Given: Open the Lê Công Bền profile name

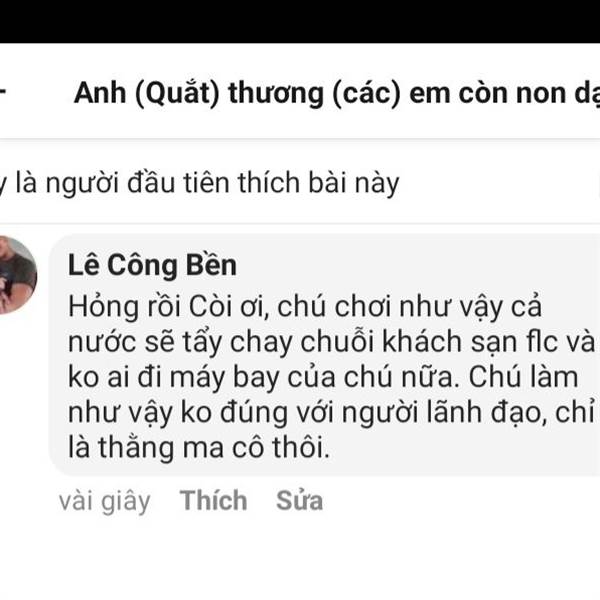Looking at the screenshot, I should pos(152,265).
